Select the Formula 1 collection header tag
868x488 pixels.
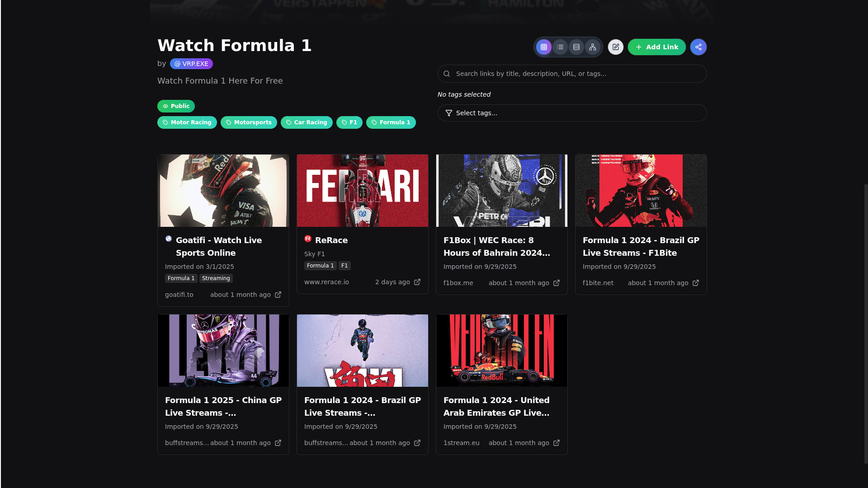pos(391,122)
